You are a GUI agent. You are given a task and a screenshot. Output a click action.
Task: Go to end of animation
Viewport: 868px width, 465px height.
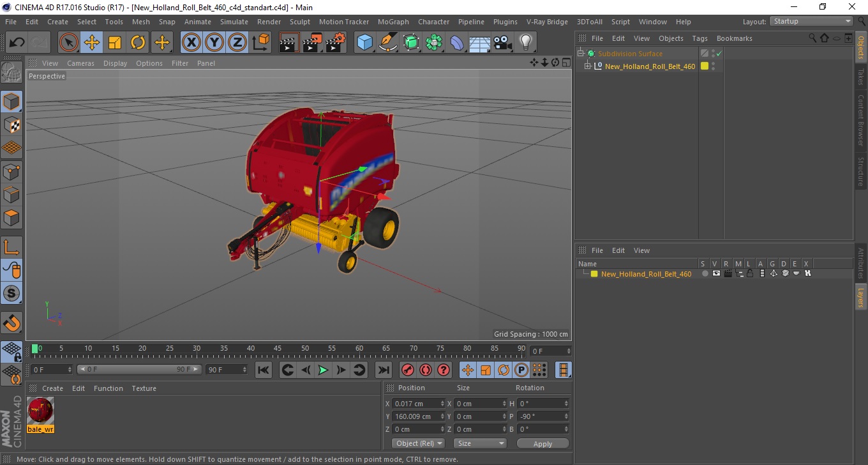383,370
